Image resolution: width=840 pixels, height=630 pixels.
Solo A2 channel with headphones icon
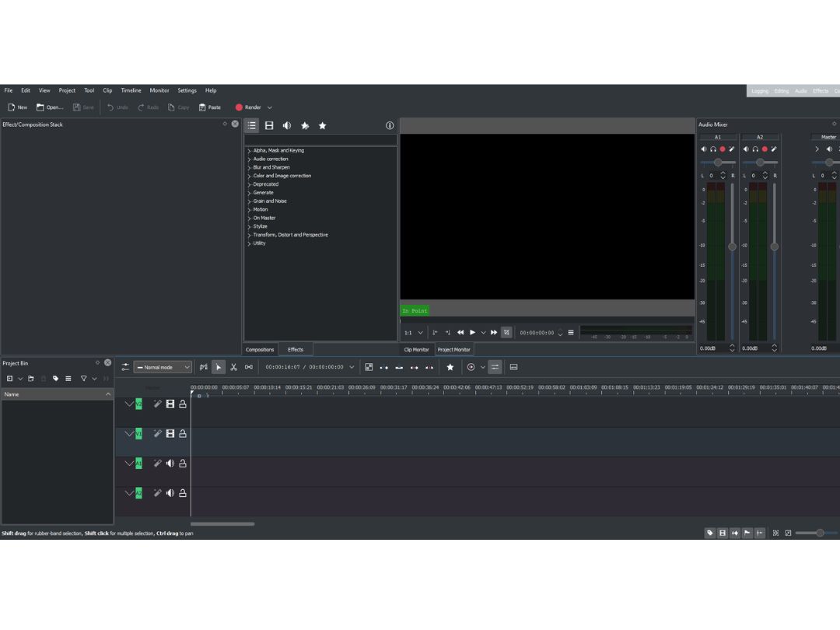[x=755, y=149]
